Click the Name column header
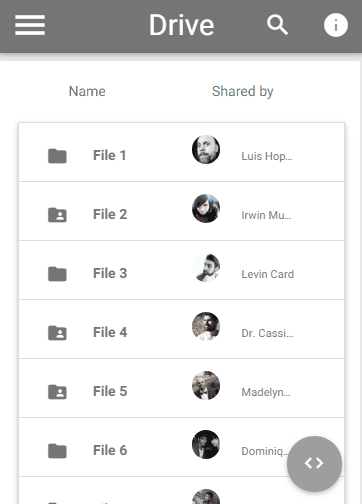This screenshot has height=504, width=362. [87, 91]
